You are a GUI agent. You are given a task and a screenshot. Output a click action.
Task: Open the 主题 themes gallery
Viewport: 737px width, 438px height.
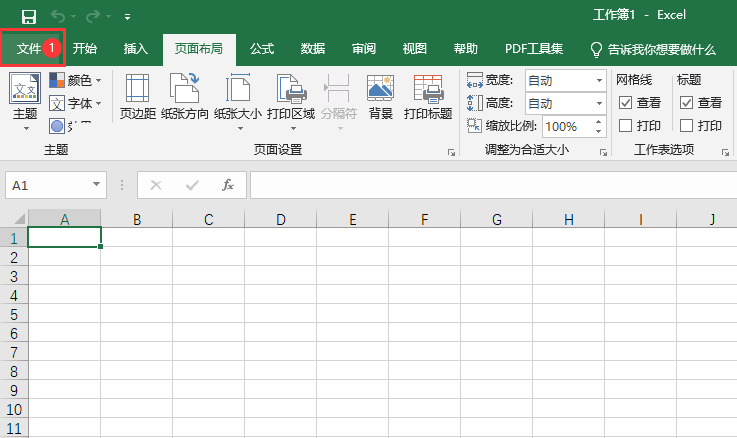[25, 102]
